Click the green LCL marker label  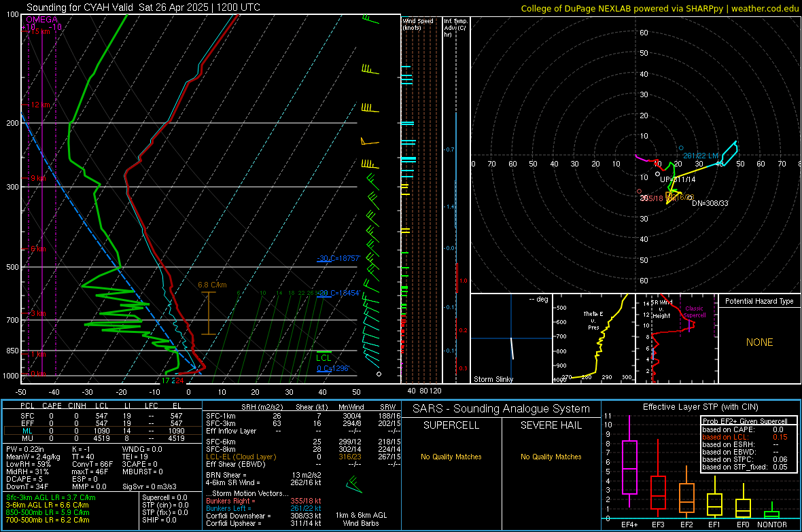pos(324,358)
